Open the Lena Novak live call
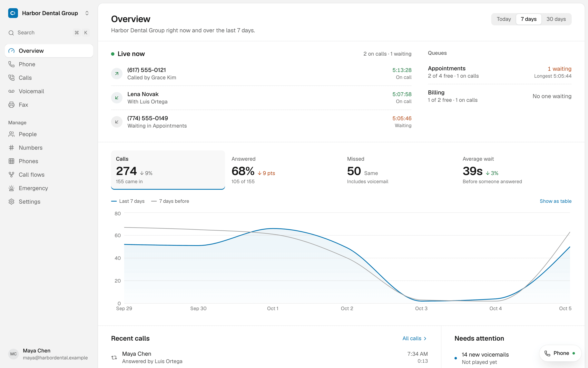This screenshot has height=368, width=588. pyautogui.click(x=261, y=98)
